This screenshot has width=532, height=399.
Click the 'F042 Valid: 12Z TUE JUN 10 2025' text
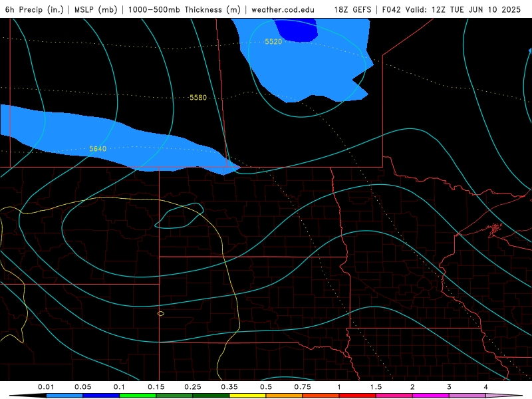coord(452,9)
